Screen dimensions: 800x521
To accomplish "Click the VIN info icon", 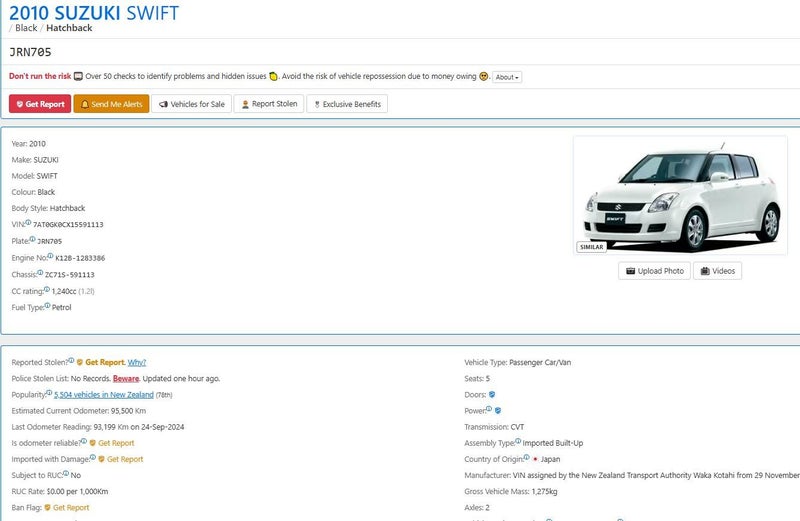I will (28, 222).
